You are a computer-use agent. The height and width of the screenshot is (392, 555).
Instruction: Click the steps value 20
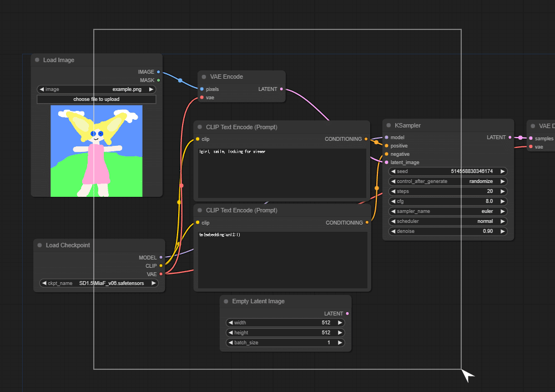pyautogui.click(x=490, y=191)
